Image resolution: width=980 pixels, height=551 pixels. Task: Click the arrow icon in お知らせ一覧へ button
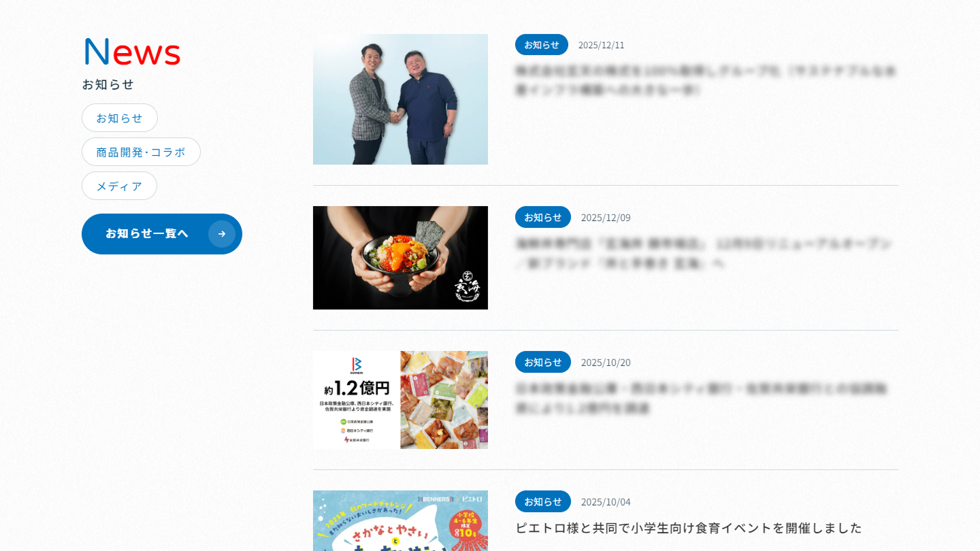pyautogui.click(x=222, y=234)
